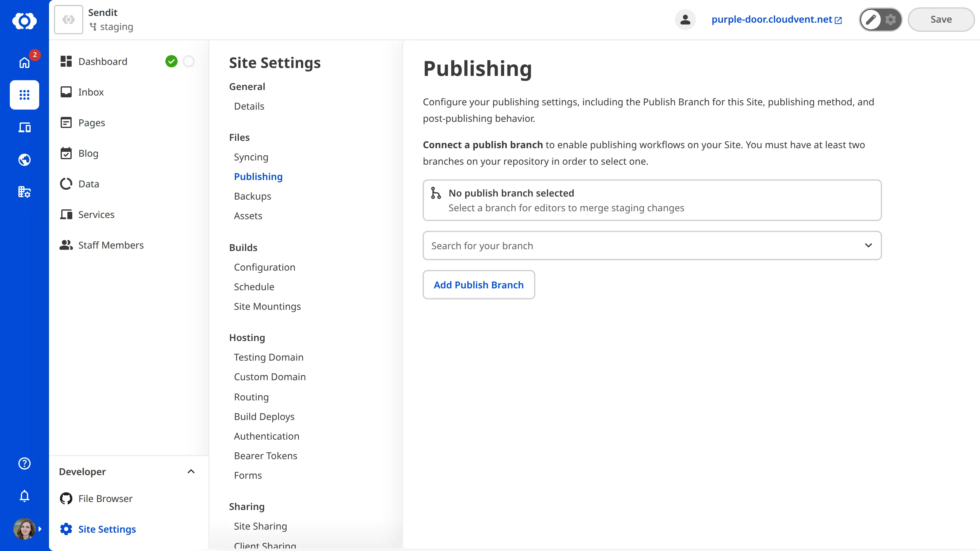Open Bearer Tokens settings
980x551 pixels.
(266, 455)
